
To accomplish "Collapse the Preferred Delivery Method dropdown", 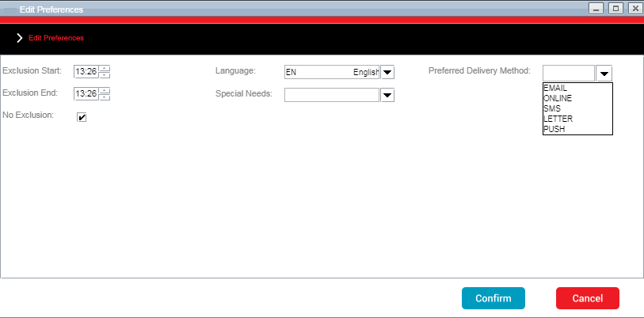I will 604,74.
